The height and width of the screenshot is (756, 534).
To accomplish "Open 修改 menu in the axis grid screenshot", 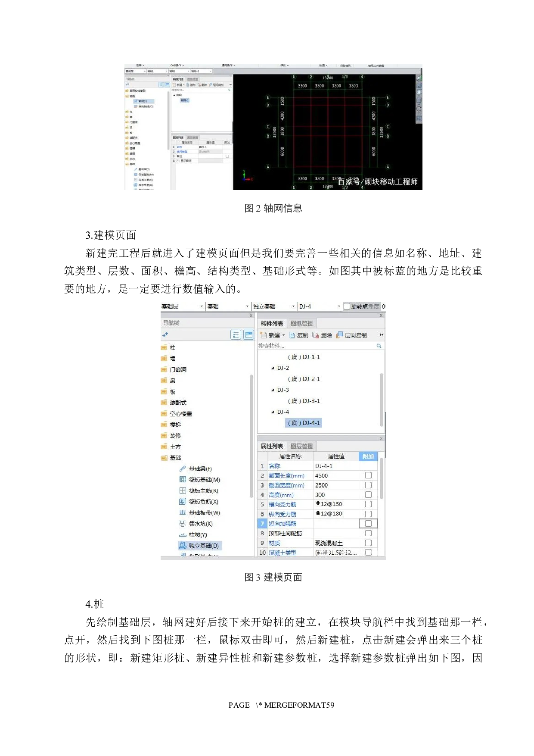I will (284, 66).
